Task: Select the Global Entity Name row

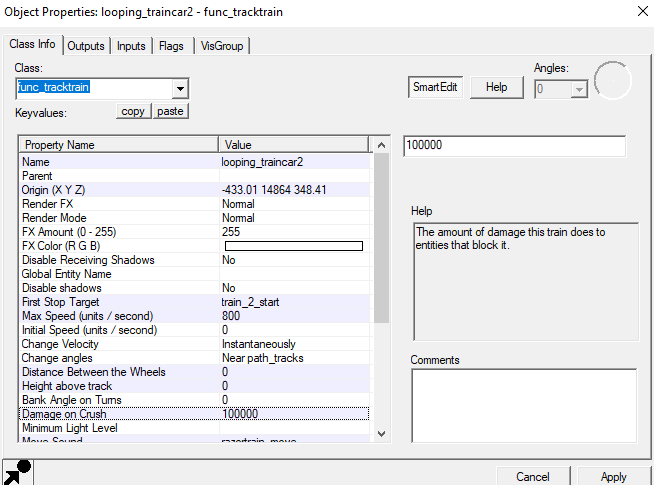Action: pyautogui.click(x=194, y=274)
